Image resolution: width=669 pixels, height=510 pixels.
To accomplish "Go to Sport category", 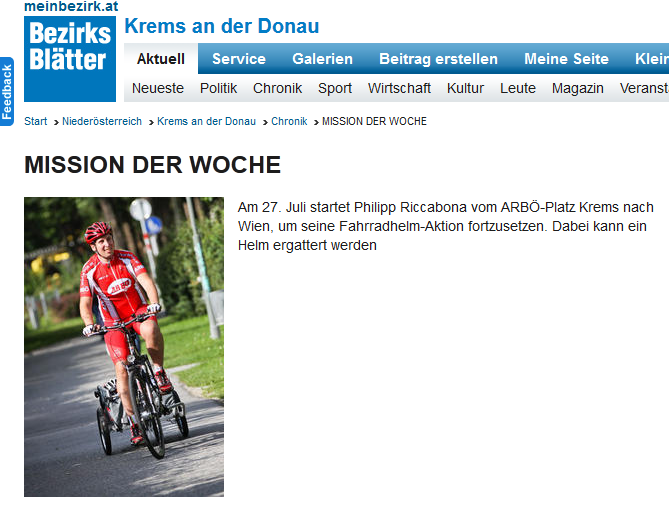I will [x=335, y=88].
